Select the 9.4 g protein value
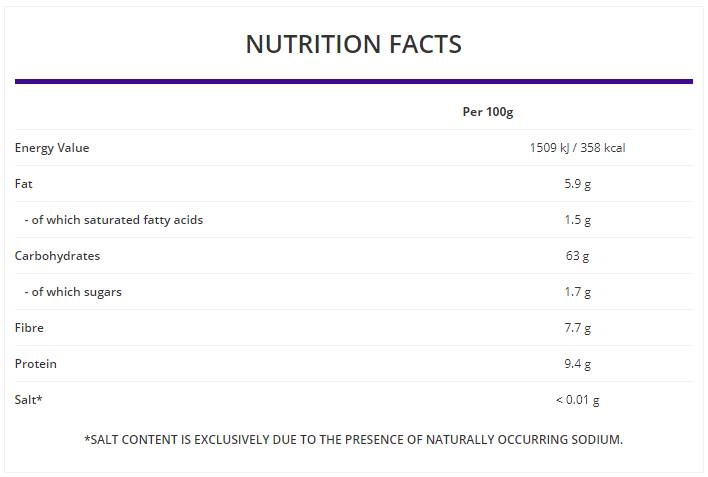708x477 pixels. [577, 364]
